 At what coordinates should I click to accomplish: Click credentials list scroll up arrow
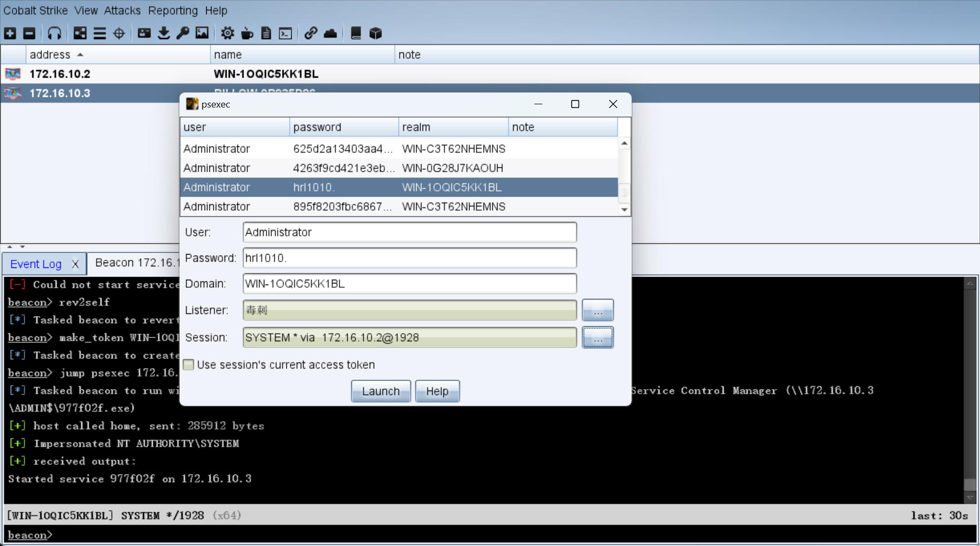[x=624, y=143]
